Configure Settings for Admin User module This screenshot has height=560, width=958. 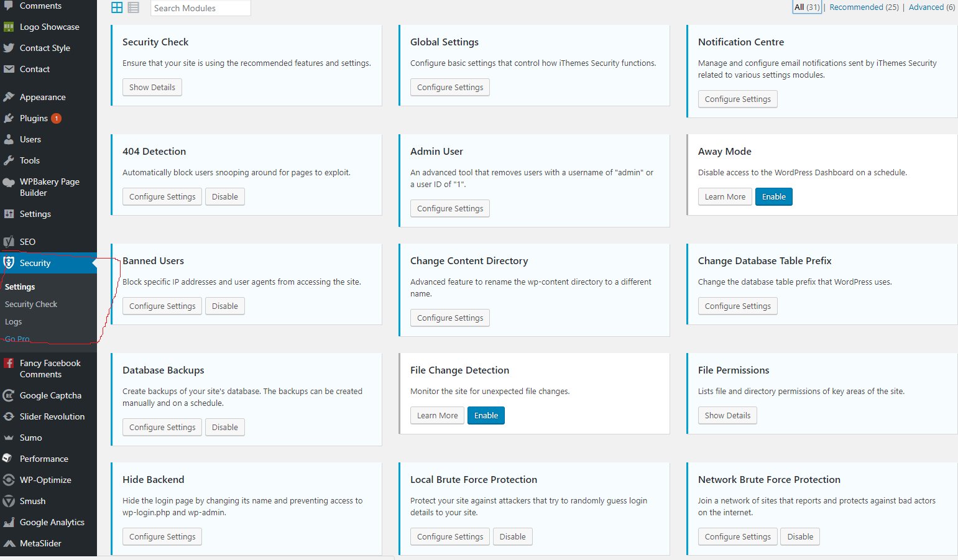tap(450, 209)
